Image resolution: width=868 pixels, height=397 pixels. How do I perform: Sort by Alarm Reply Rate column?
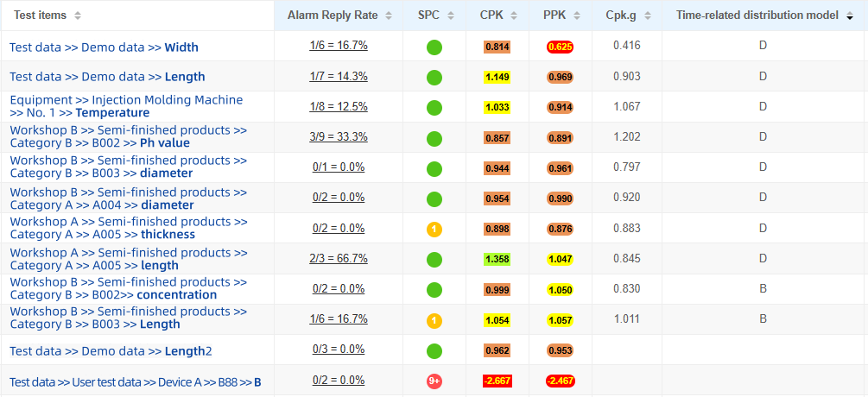click(389, 16)
